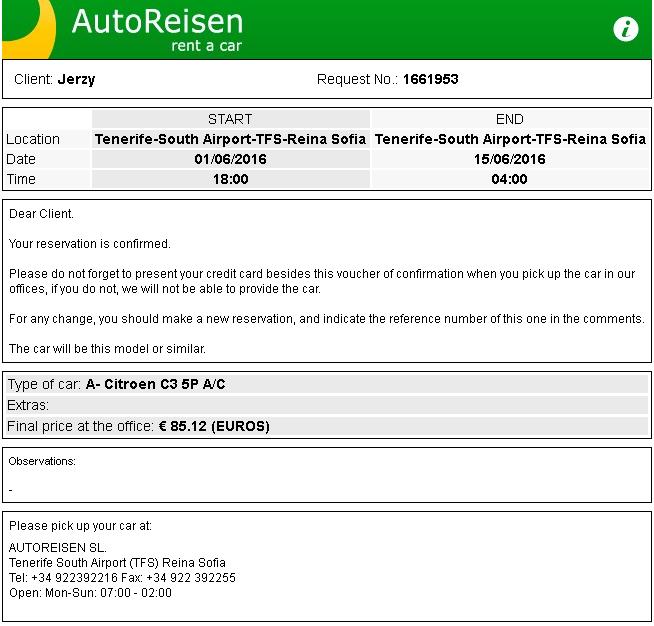Click the Location row label
This screenshot has width=654, height=626.
point(33,139)
